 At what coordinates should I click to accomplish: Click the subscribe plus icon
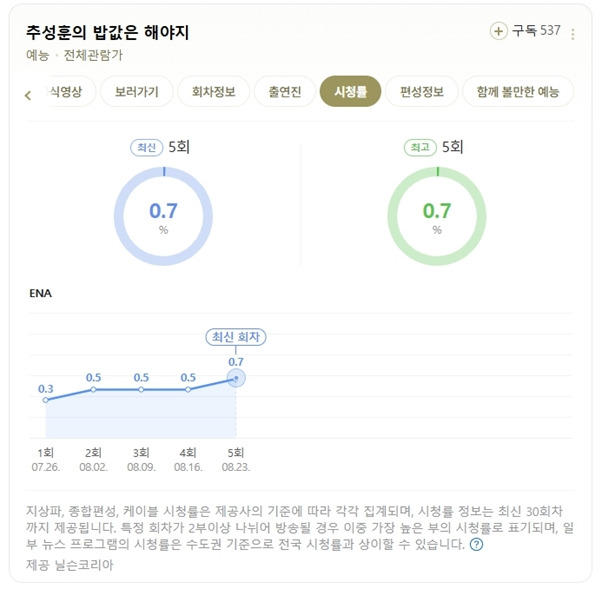(x=498, y=31)
